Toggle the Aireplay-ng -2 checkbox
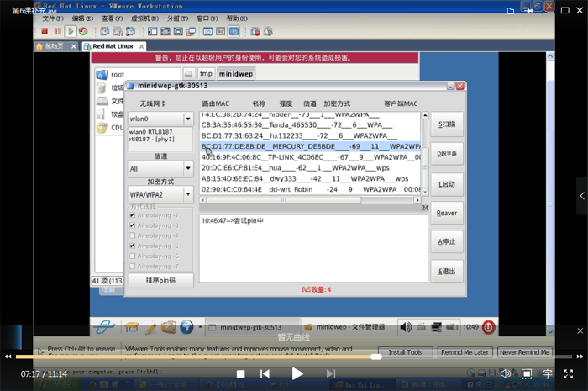 (x=133, y=215)
